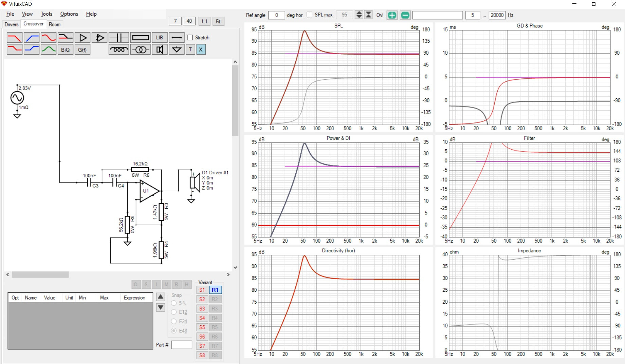
Task: Select variant S2
Action: pos(202,299)
